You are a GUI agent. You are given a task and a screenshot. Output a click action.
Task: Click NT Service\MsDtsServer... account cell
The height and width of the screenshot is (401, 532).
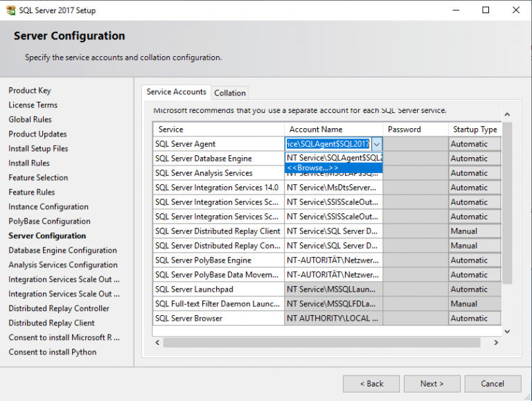pyautogui.click(x=333, y=188)
